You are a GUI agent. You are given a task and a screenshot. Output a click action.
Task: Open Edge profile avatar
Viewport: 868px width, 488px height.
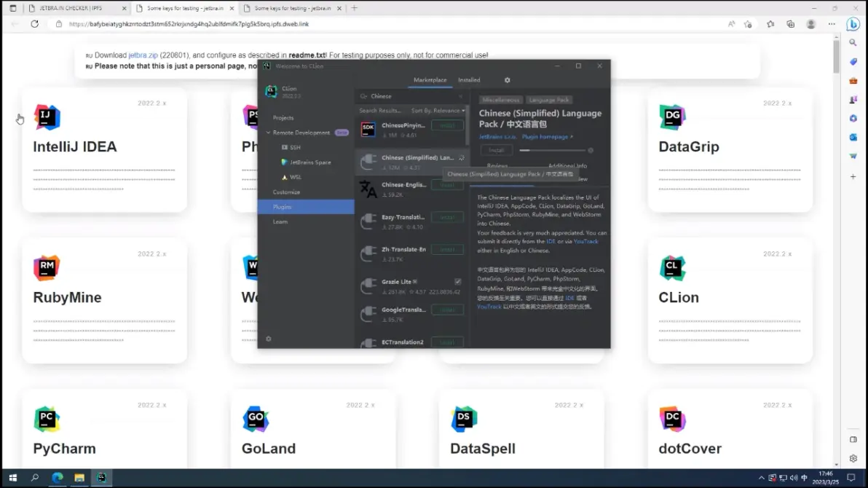811,24
